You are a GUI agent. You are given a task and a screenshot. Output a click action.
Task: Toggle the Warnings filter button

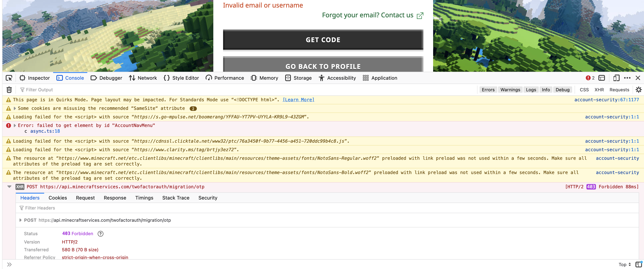[510, 90]
